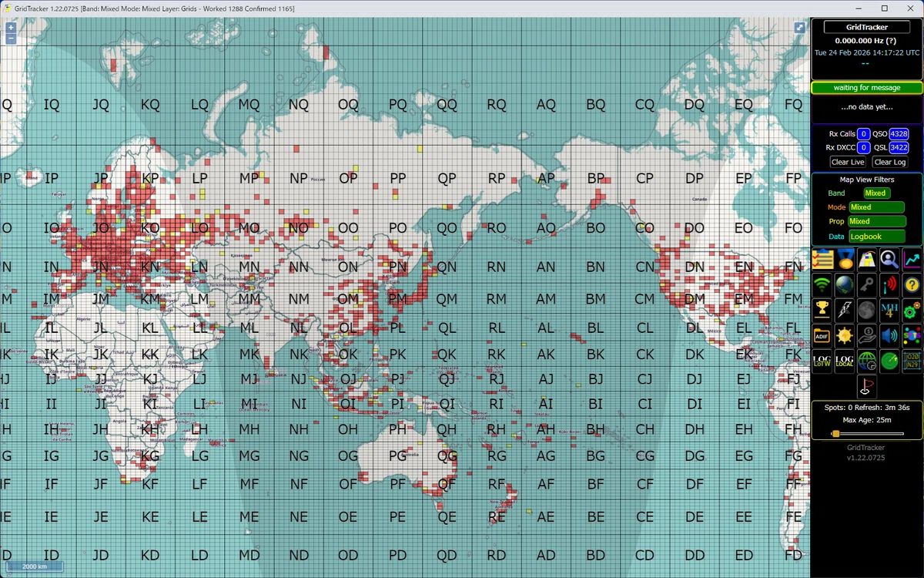Open the Band filter dropdown
Viewport: 924px width, 578px height.
coord(877,193)
